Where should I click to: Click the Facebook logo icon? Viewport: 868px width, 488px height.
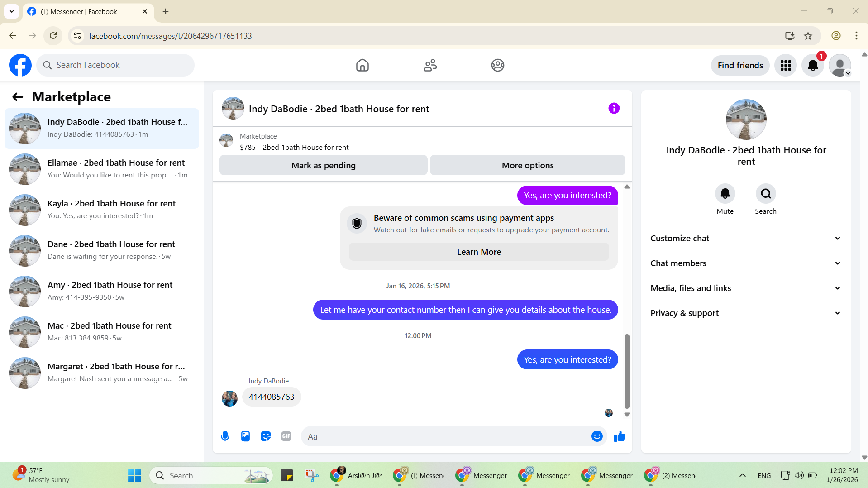[20, 65]
